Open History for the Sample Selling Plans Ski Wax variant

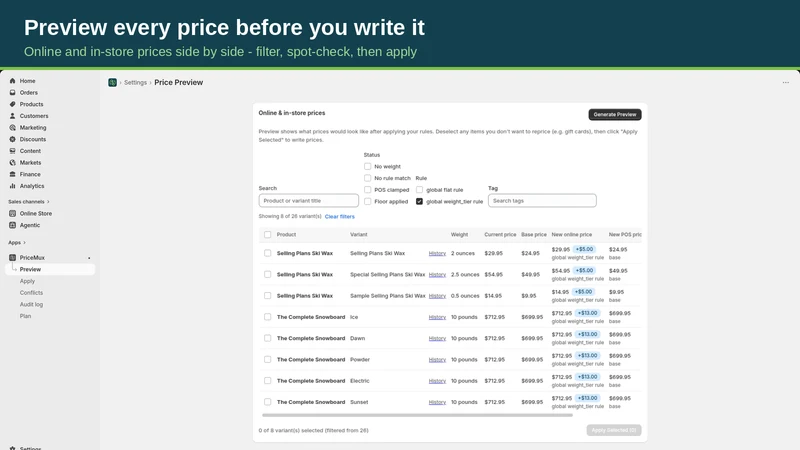(x=437, y=296)
